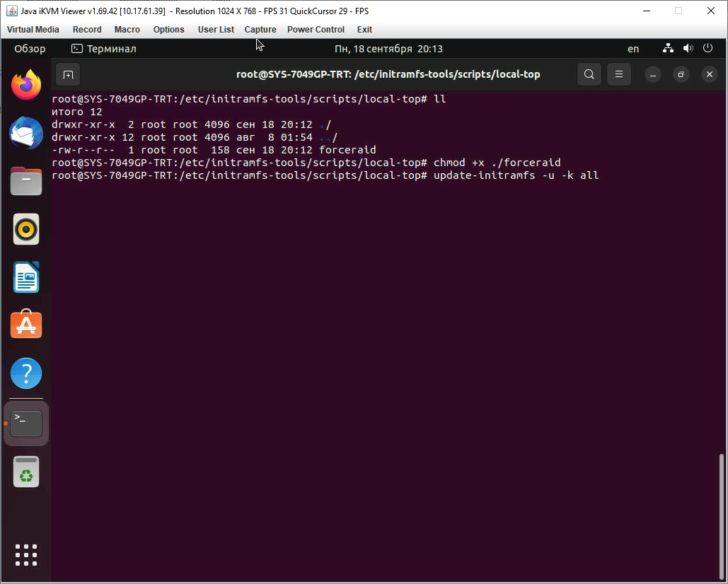Viewport: 728px width, 584px height.
Task: Switch the en keyboard layout indicator
Action: coord(632,49)
